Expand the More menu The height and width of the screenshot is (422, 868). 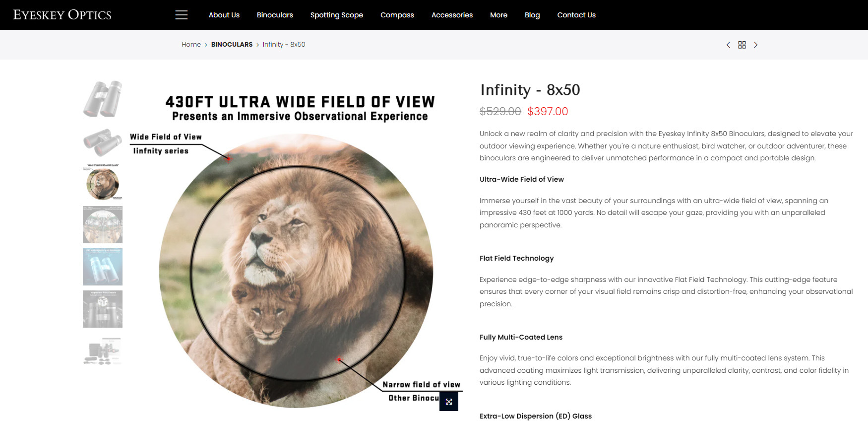click(x=498, y=15)
